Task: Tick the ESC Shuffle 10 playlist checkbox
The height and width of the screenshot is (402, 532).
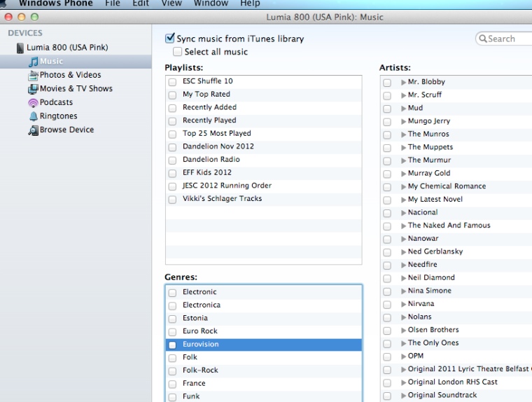Action: [172, 82]
